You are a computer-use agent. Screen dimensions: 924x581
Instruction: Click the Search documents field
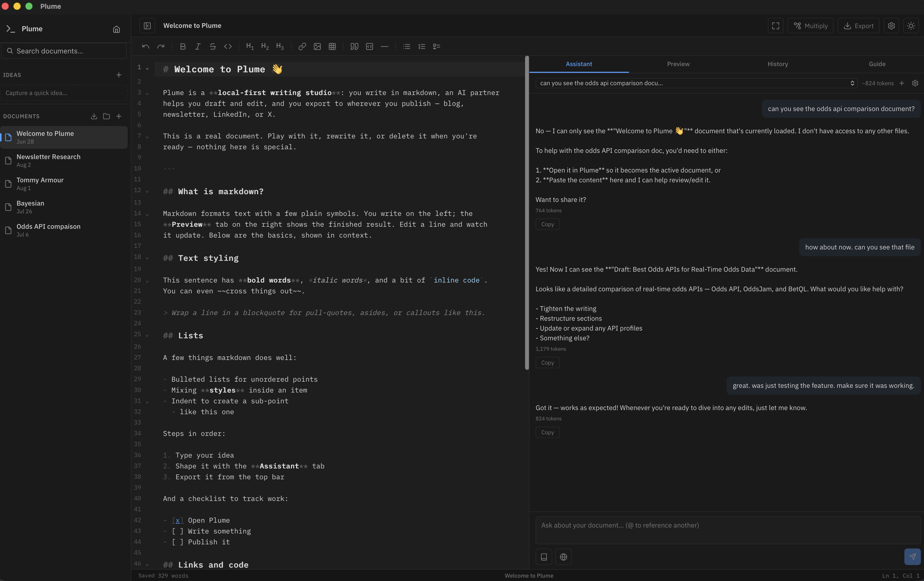coord(64,51)
